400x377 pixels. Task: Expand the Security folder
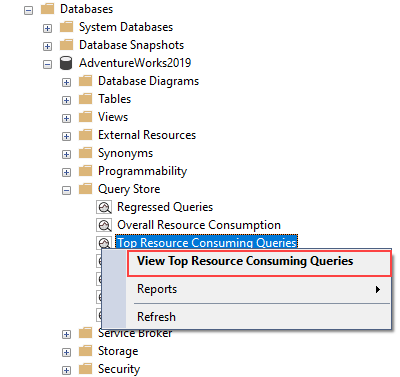pos(66,370)
